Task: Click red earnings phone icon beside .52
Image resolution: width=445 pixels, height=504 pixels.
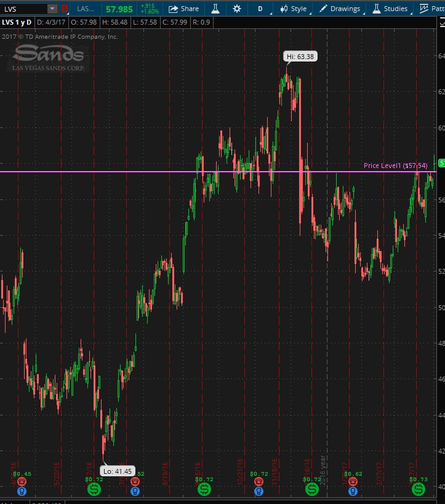Action: (135, 481)
